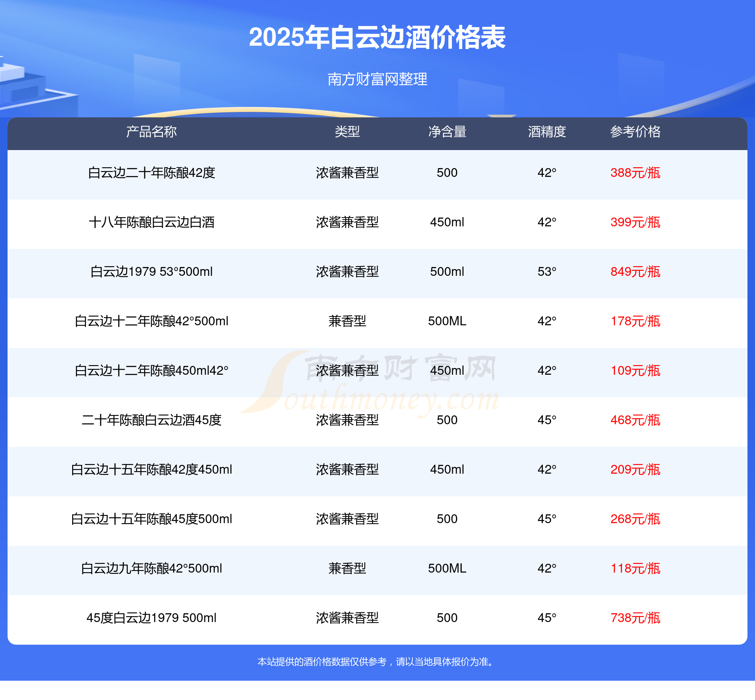The height and width of the screenshot is (700, 755).
Task: Select the 产品名称 column header
Action: 151,132
